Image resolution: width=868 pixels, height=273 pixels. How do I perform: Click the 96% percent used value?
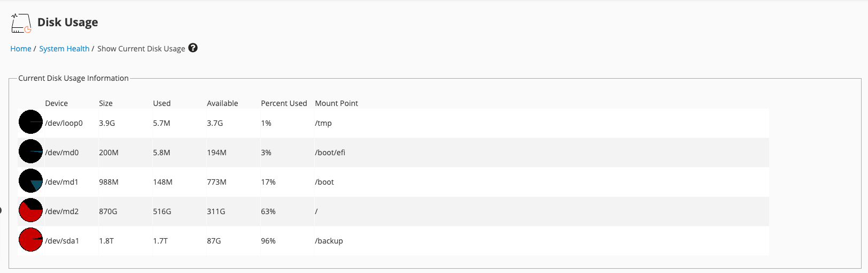268,241
